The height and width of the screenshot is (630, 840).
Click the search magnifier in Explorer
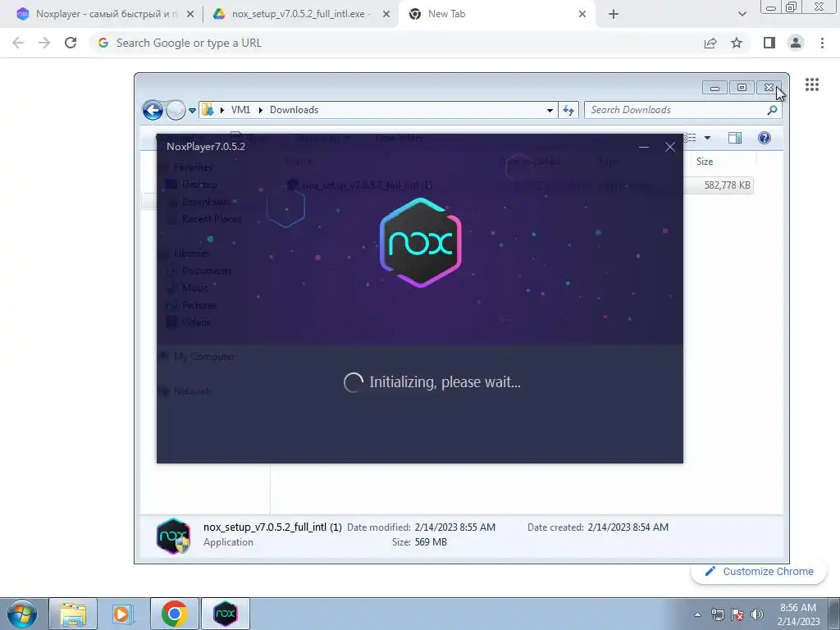point(772,110)
